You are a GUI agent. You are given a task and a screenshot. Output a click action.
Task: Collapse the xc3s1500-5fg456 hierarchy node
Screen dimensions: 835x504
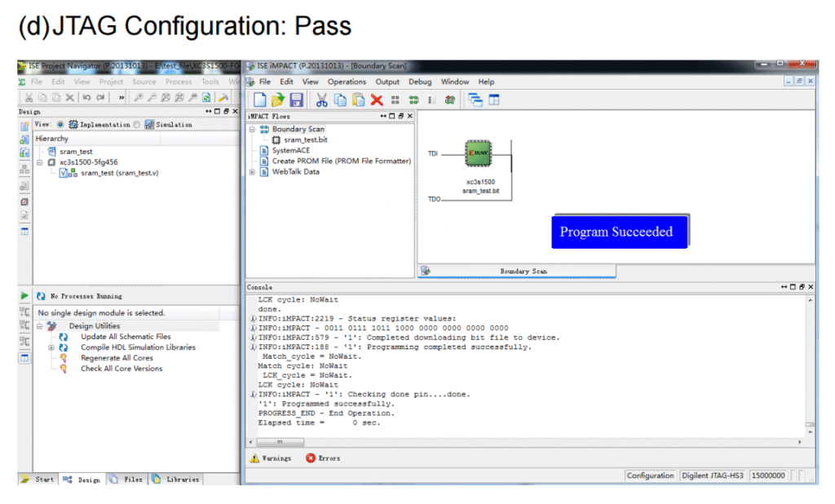(40, 162)
